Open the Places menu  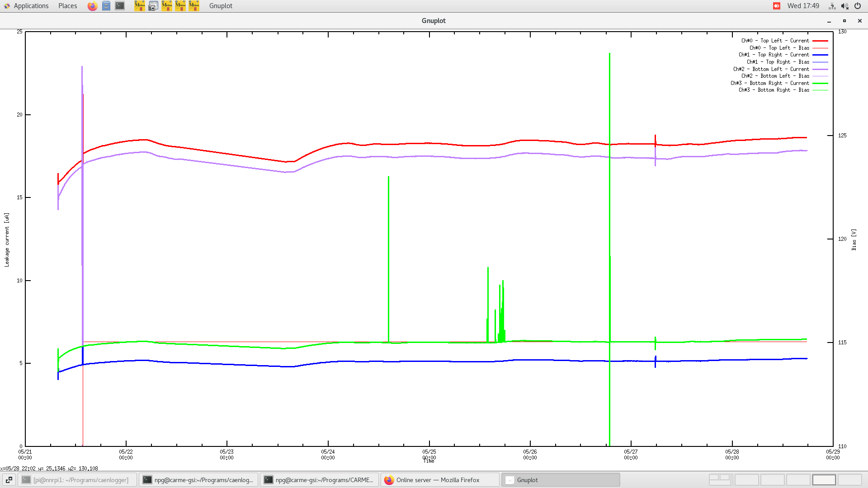(67, 6)
